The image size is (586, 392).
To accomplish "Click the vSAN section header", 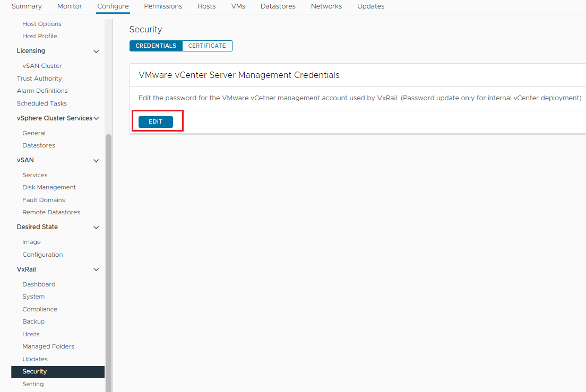I will [x=25, y=161].
